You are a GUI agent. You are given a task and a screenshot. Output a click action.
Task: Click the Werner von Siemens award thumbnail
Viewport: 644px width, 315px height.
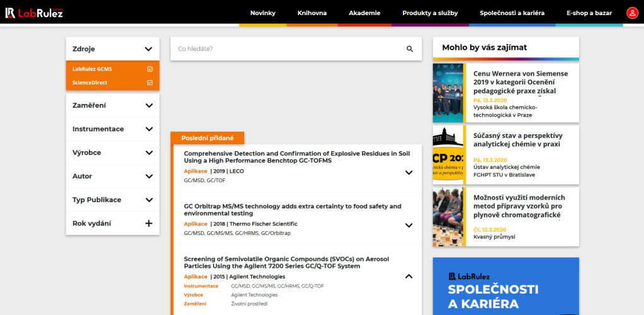click(448, 93)
